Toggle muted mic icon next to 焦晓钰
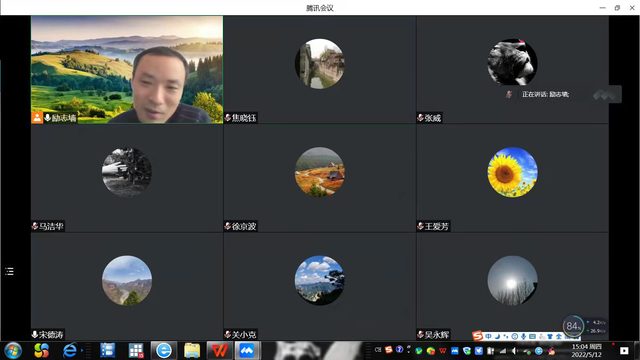Viewport: 640px width, 360px height. [228, 118]
